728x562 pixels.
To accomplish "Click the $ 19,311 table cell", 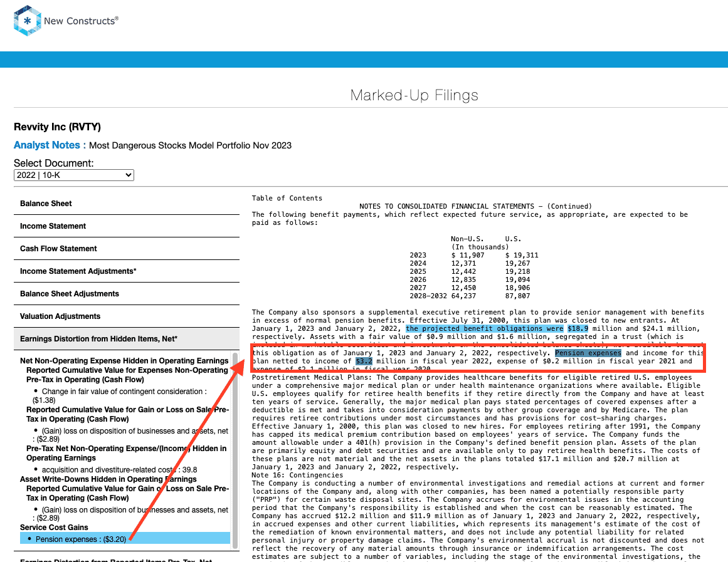I will (522, 255).
